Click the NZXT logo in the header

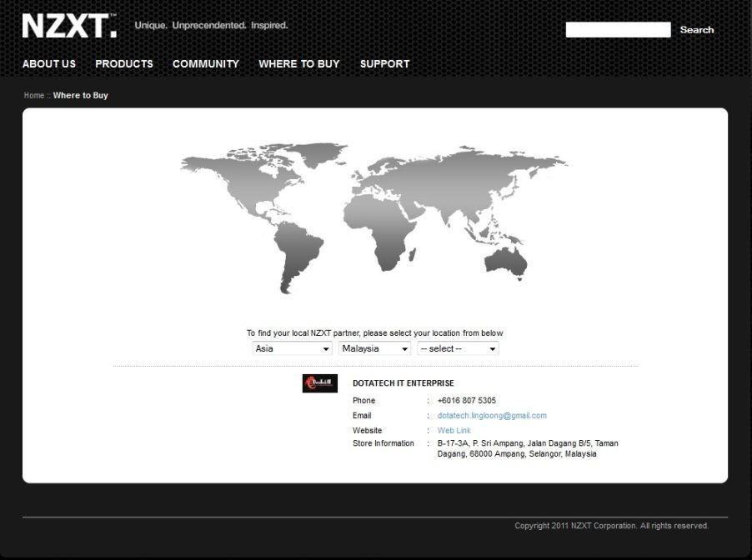(x=69, y=27)
